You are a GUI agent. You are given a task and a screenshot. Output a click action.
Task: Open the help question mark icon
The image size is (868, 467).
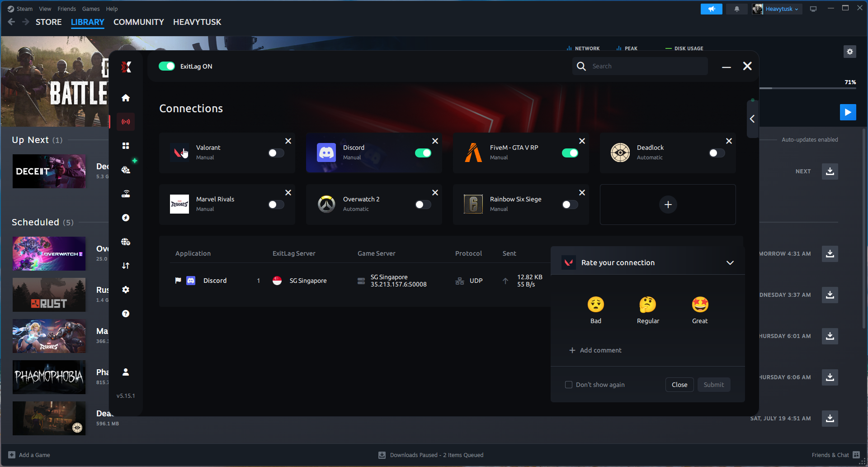126,314
